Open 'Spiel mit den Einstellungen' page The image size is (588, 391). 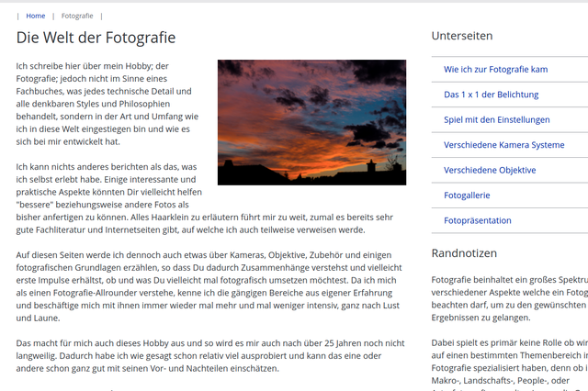[496, 119]
